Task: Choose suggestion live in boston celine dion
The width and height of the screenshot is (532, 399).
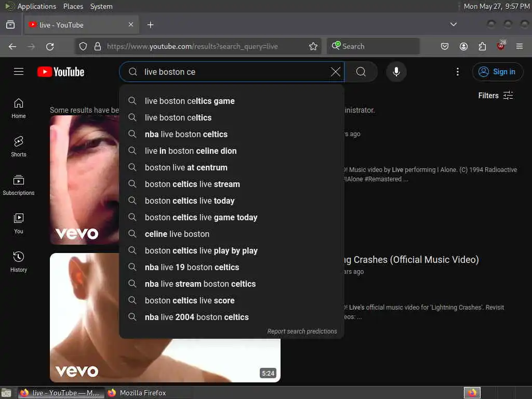Action: tap(232, 151)
